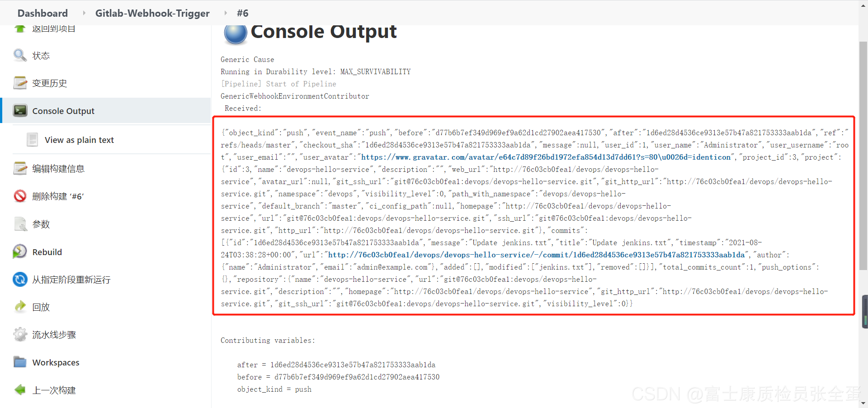Screen dimensions: 868x408
Task: Click the red delete build #6 icon
Action: (20, 196)
